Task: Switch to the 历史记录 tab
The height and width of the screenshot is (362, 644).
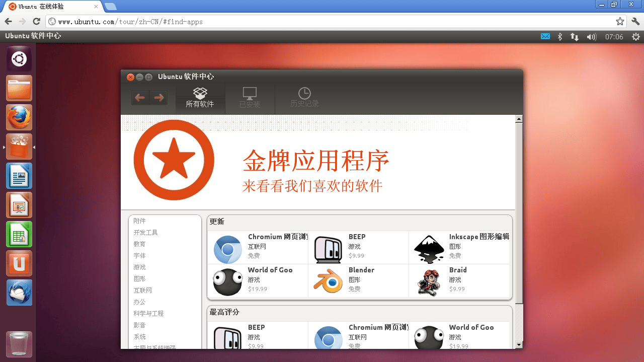Action: point(304,98)
